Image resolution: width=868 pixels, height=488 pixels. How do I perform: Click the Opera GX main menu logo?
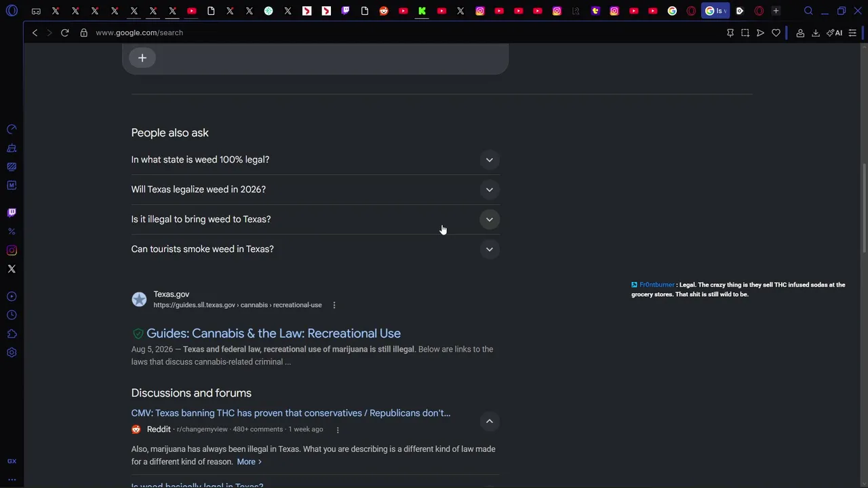pos(12,11)
